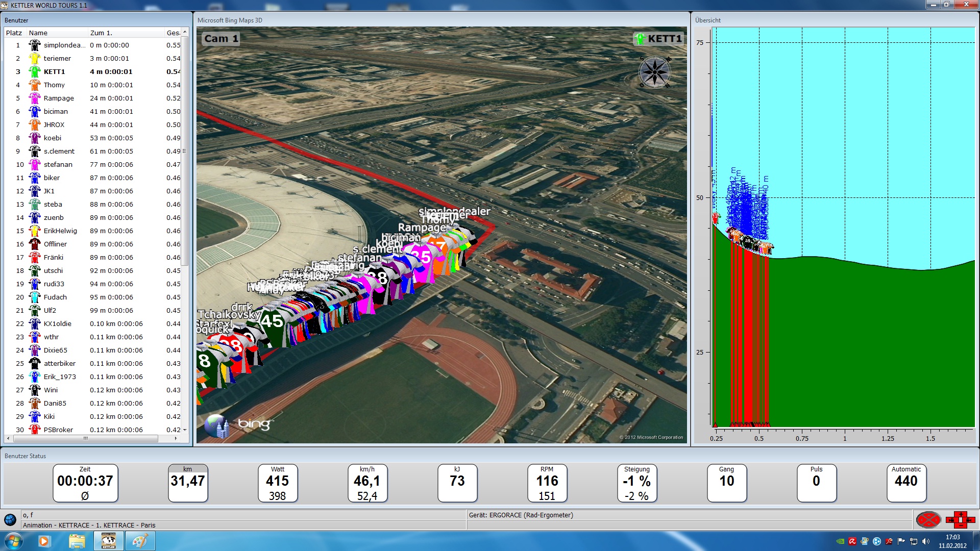Select the rider row 'Fränki'
Viewport: 980px width, 551px height.
[x=93, y=257]
